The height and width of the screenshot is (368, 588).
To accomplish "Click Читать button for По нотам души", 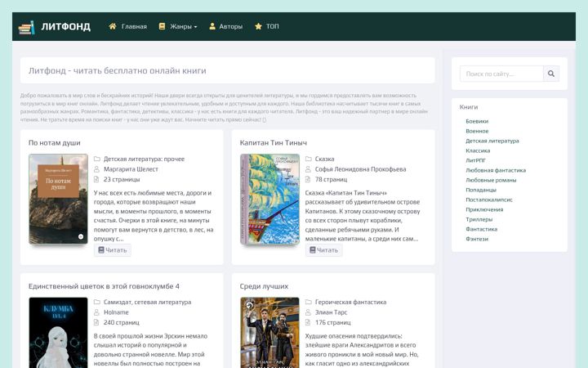I will click(x=113, y=250).
